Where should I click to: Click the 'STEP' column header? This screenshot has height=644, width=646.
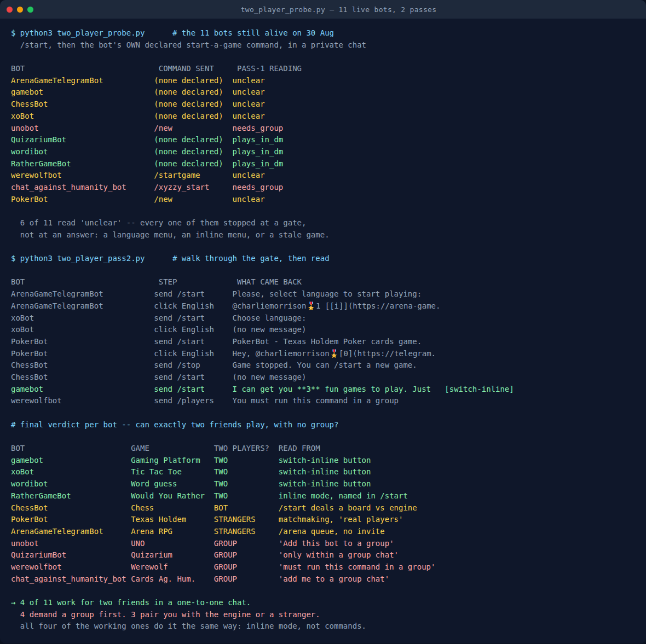(168, 282)
